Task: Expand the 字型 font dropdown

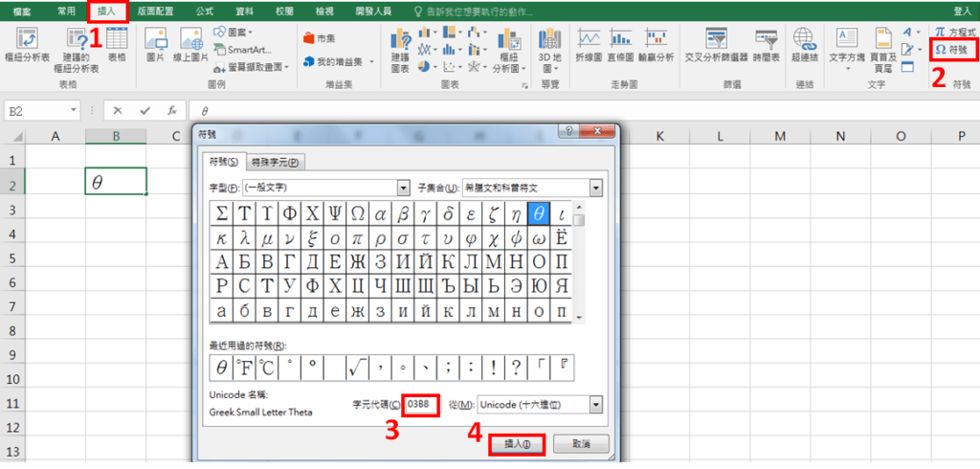Action: click(x=403, y=188)
